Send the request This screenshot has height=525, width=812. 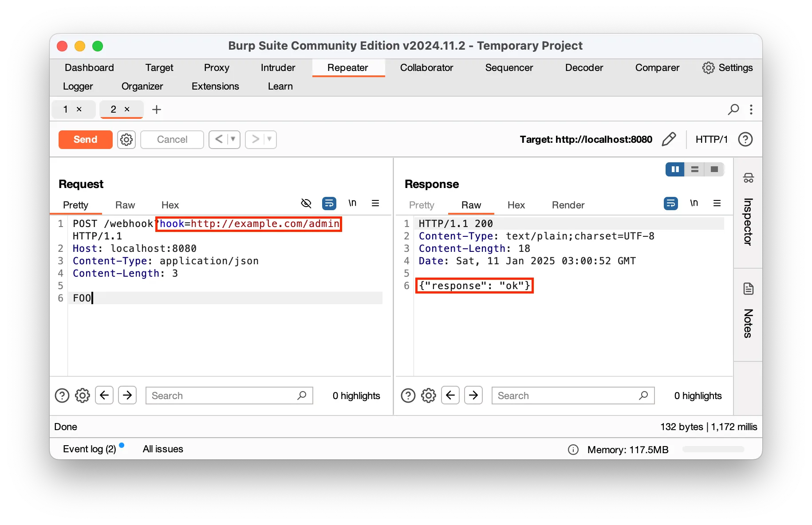coord(85,140)
